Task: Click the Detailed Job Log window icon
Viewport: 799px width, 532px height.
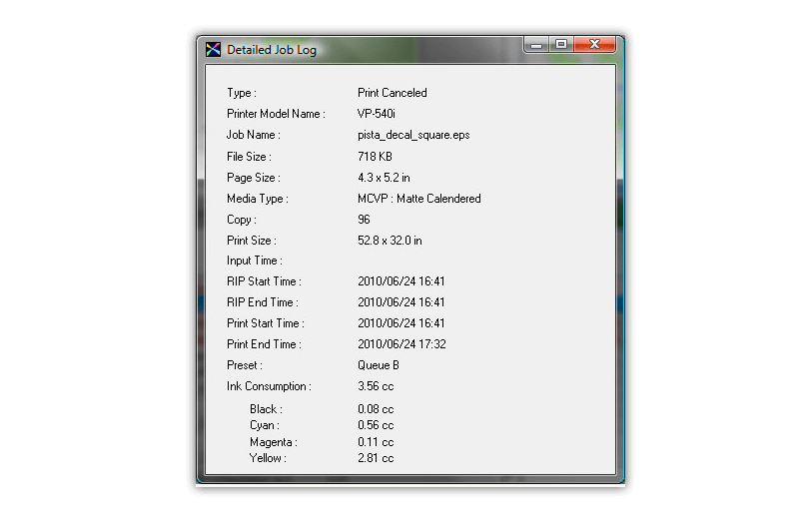Action: tap(213, 49)
